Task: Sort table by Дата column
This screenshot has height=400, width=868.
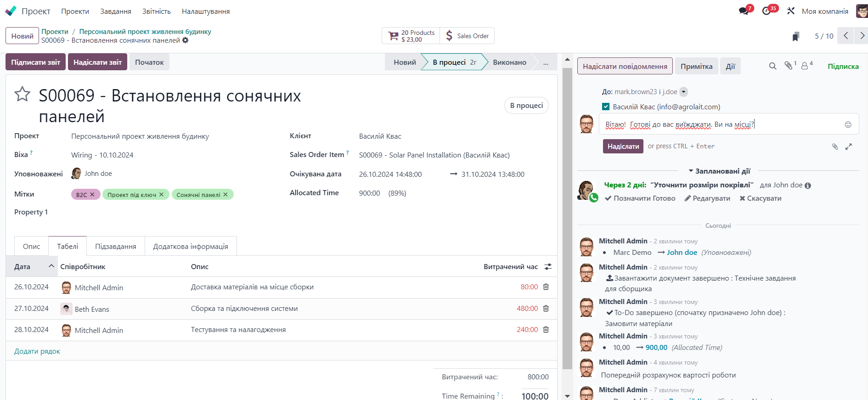Action: 32,267
